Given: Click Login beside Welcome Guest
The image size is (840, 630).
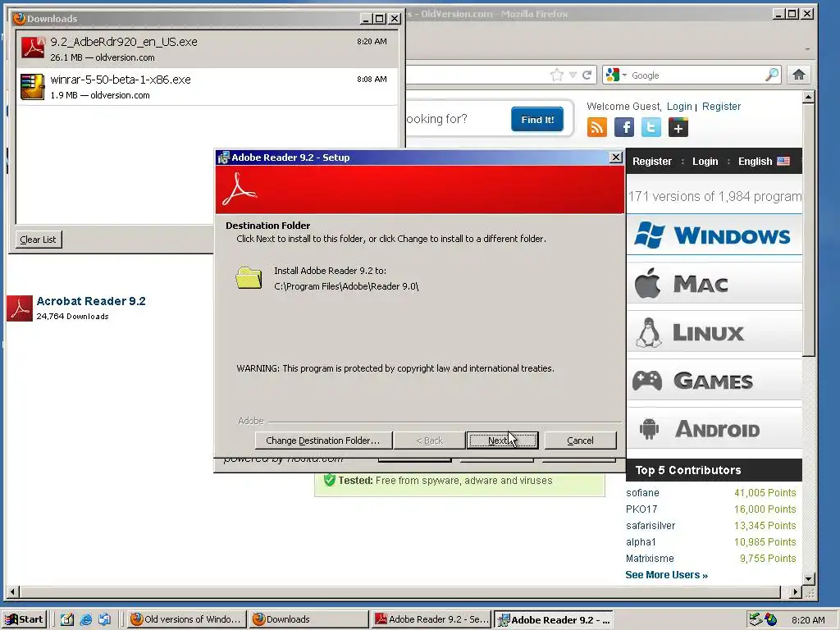Looking at the screenshot, I should click(x=679, y=106).
